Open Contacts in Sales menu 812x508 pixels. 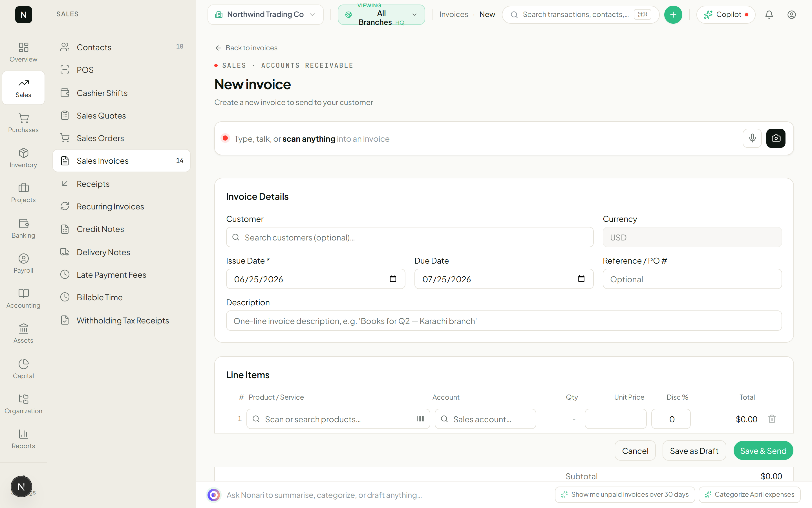(122, 47)
